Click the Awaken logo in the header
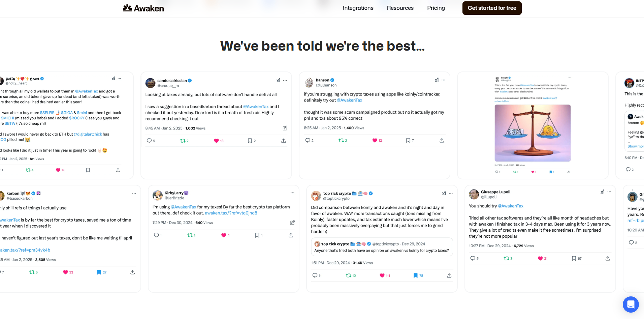Image resolution: width=644 pixels, height=319 pixels. [143, 8]
